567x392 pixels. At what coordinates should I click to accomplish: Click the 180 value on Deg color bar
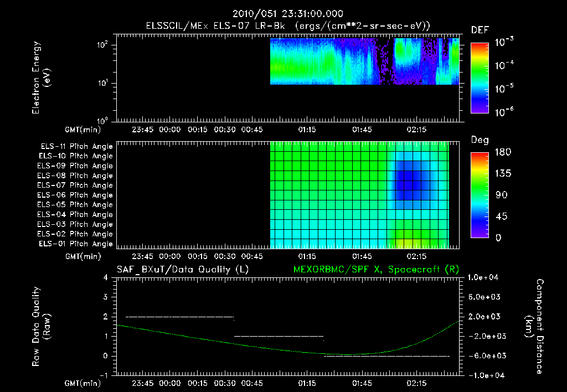[x=503, y=152]
